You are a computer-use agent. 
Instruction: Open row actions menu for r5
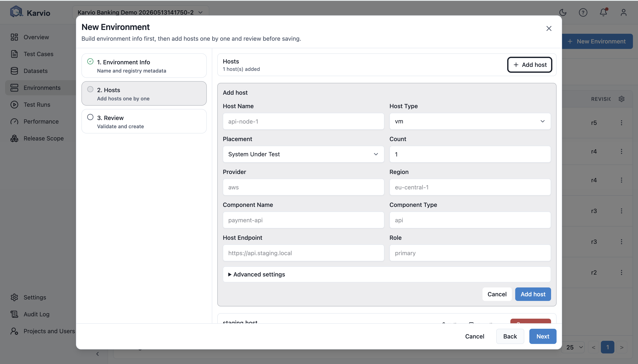pos(622,123)
